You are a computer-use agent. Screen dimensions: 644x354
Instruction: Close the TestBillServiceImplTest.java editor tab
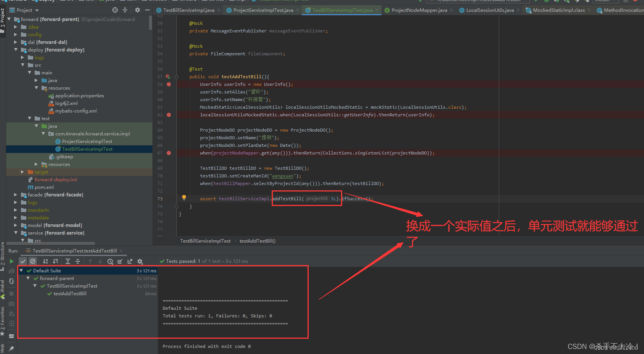click(377, 10)
